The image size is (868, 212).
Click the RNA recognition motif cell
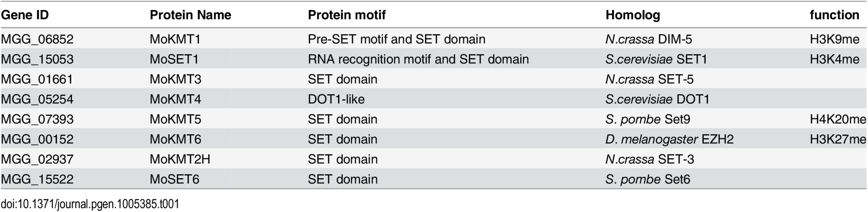tap(418, 60)
